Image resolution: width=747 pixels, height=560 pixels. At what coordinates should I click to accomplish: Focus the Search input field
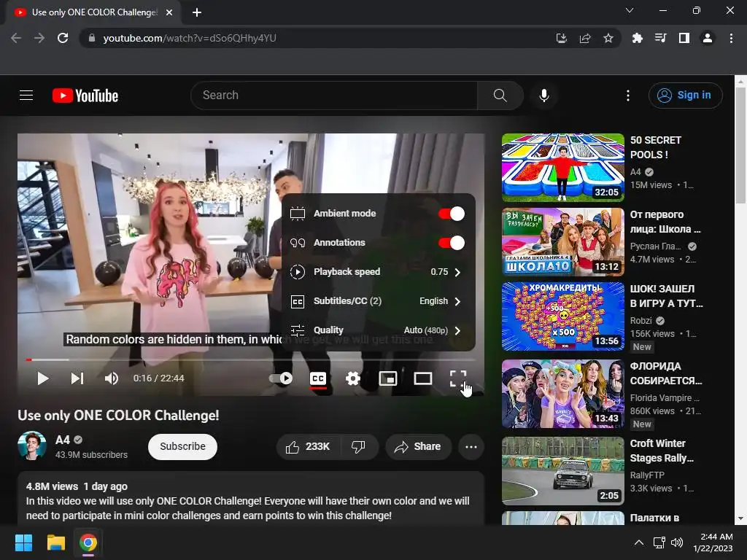click(333, 96)
